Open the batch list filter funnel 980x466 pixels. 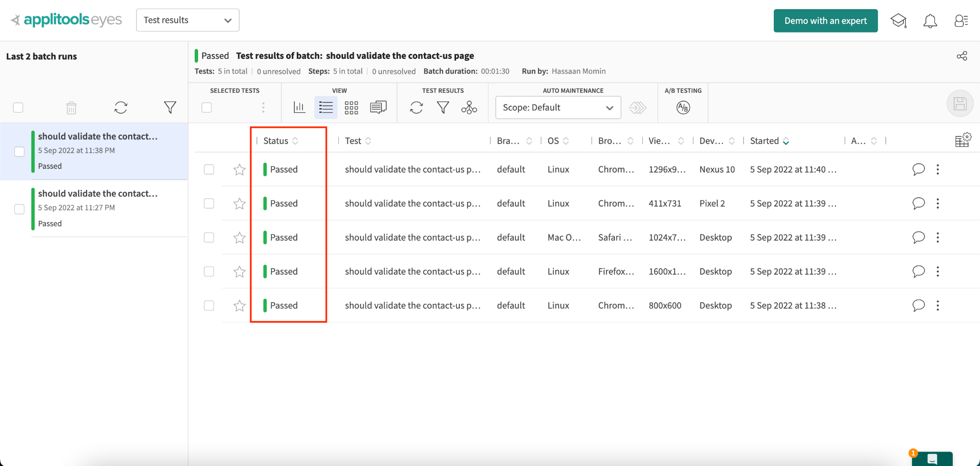point(170,108)
